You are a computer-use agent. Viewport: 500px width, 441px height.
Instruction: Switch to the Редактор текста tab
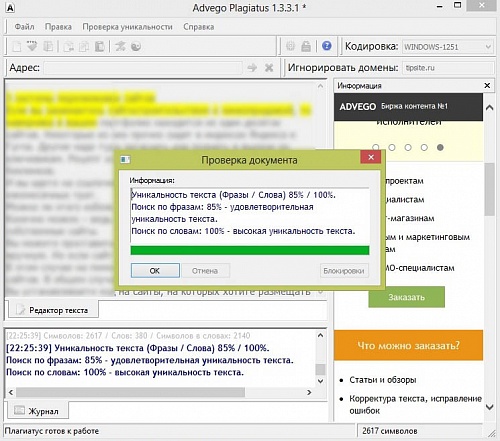pos(53,310)
